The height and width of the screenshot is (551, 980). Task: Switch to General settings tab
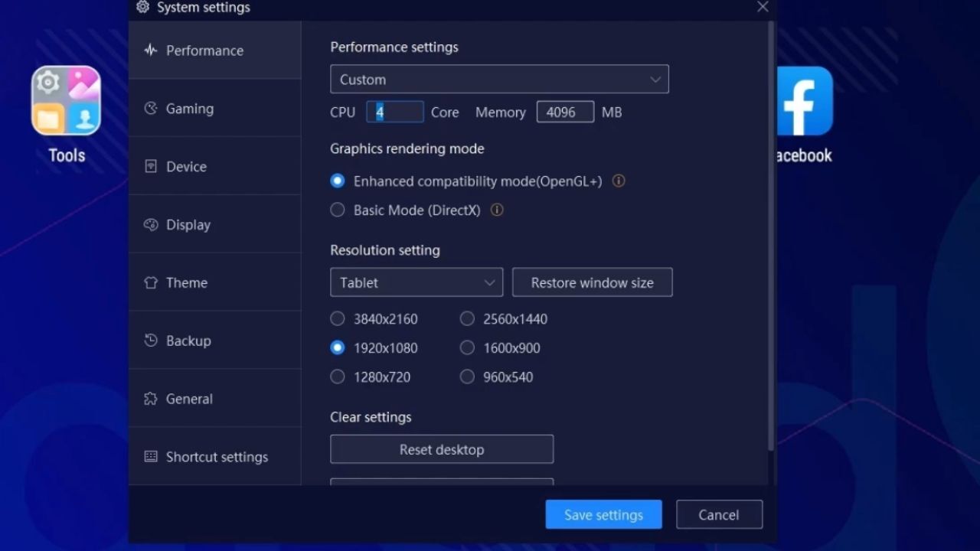215,399
